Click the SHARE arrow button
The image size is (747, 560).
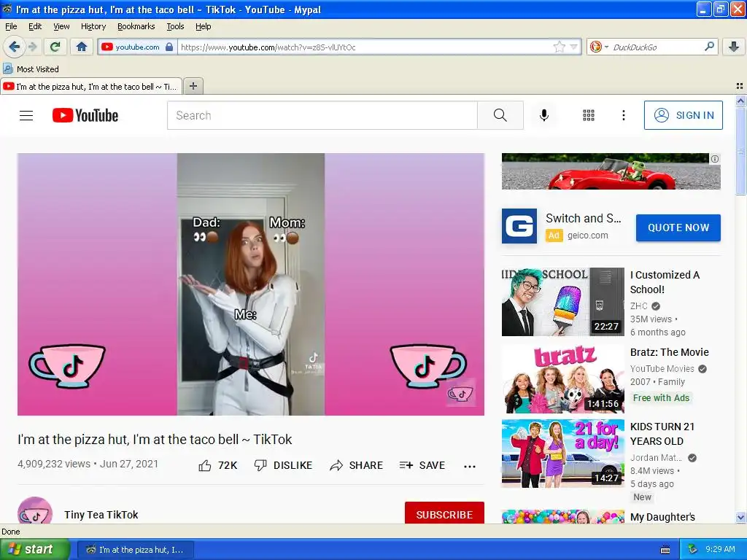coord(356,465)
